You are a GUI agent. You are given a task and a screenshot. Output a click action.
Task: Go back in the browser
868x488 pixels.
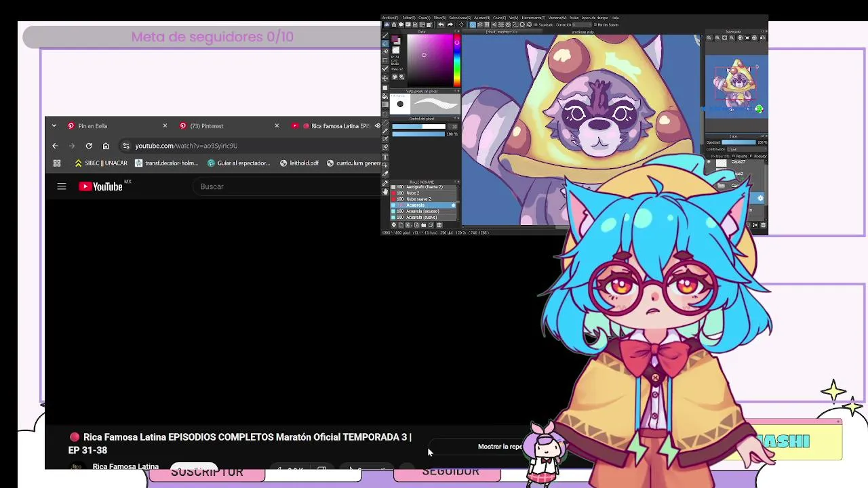pyautogui.click(x=55, y=146)
